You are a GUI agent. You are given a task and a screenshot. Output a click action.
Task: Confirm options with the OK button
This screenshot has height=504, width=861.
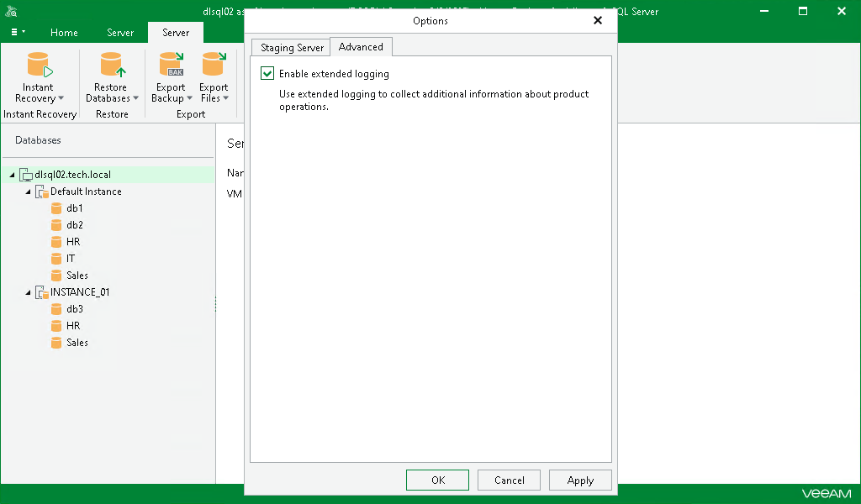437,480
